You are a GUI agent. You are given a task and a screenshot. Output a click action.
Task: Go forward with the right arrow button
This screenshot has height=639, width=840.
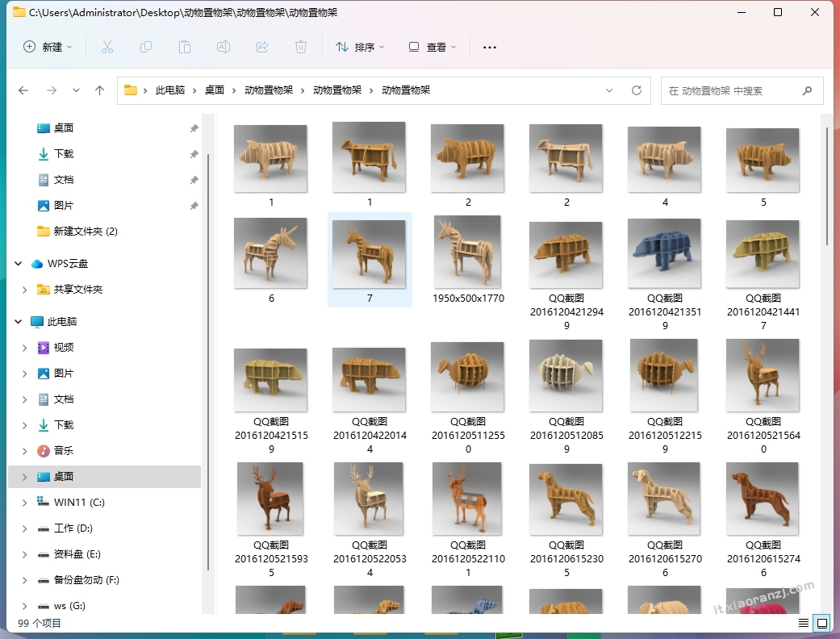pyautogui.click(x=52, y=90)
